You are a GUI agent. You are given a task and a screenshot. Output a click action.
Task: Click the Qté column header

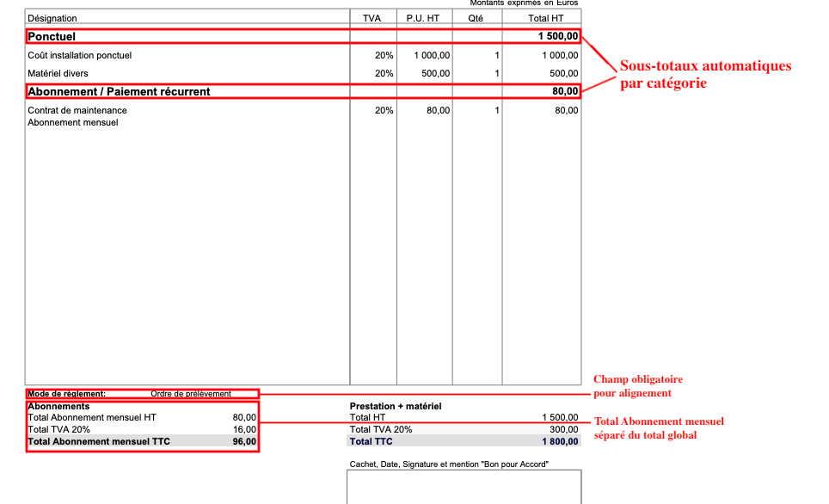(x=476, y=18)
